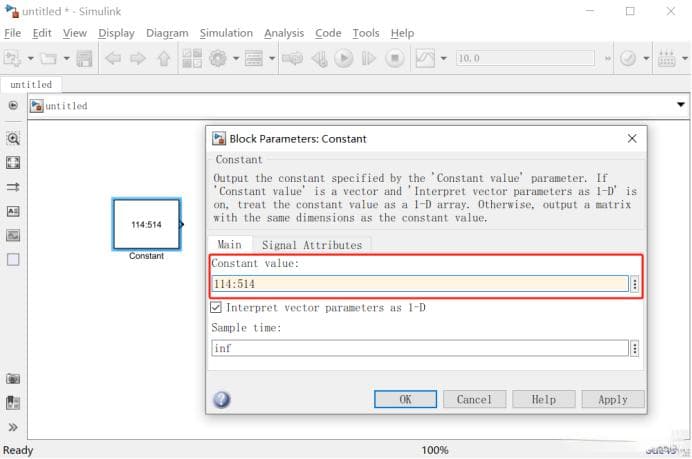
Task: Open the View menu
Action: click(x=75, y=33)
